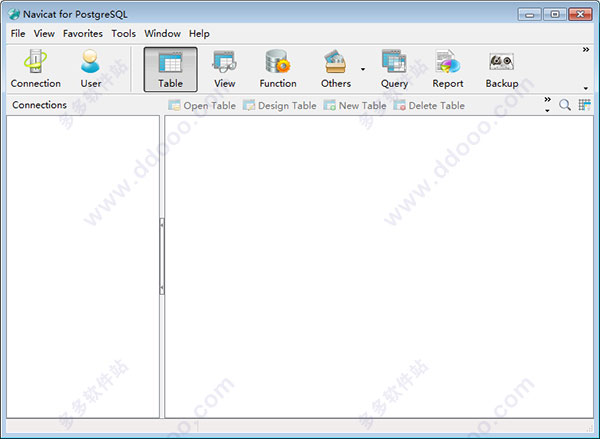
Task: Select the Table toolbar button
Action: [x=171, y=69]
